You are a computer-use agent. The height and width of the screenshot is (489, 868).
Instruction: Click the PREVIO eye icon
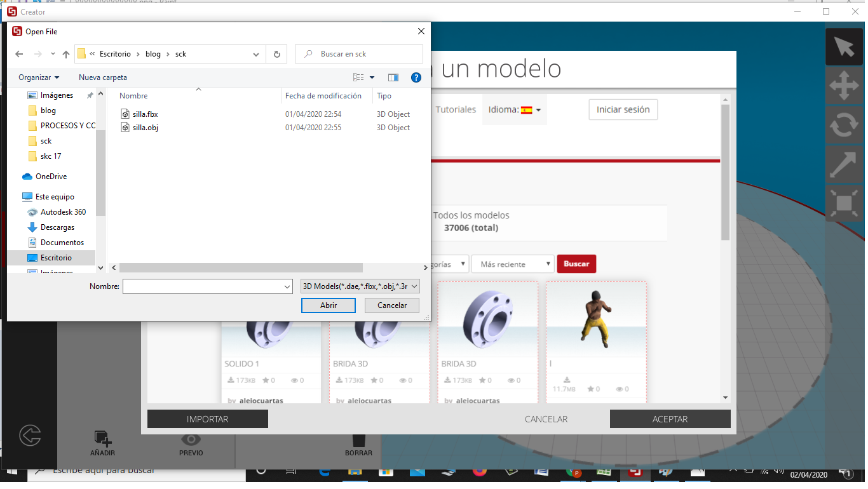click(191, 439)
